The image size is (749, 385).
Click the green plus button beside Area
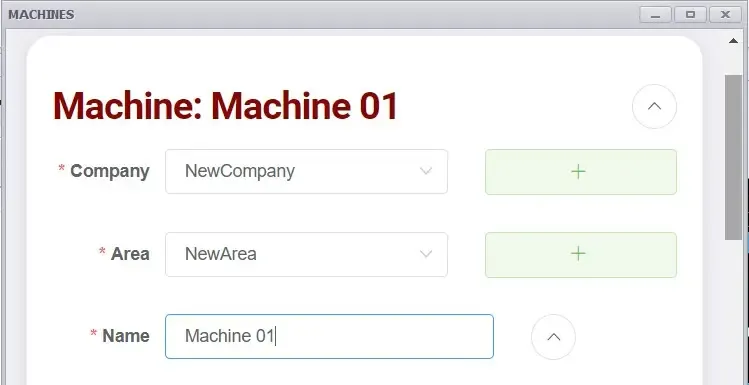[x=581, y=255]
